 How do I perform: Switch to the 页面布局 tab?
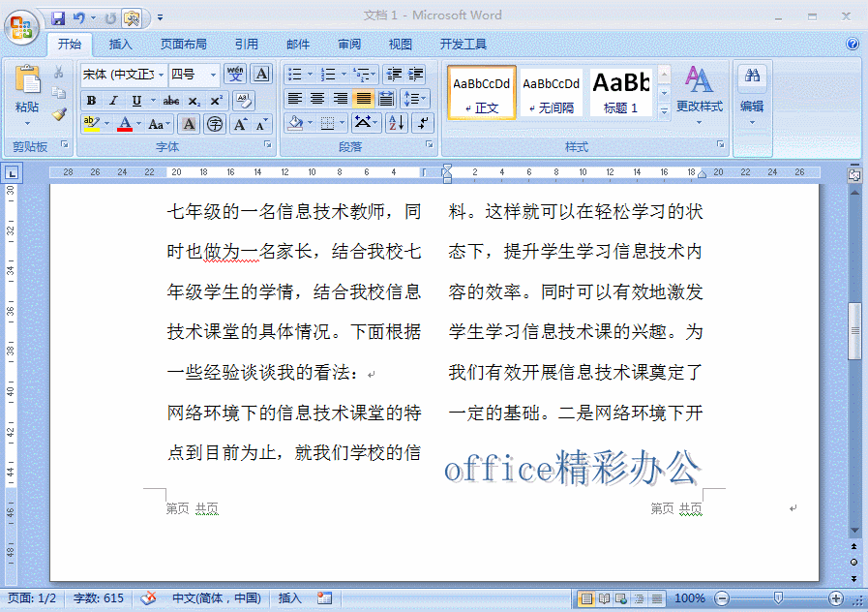click(184, 45)
